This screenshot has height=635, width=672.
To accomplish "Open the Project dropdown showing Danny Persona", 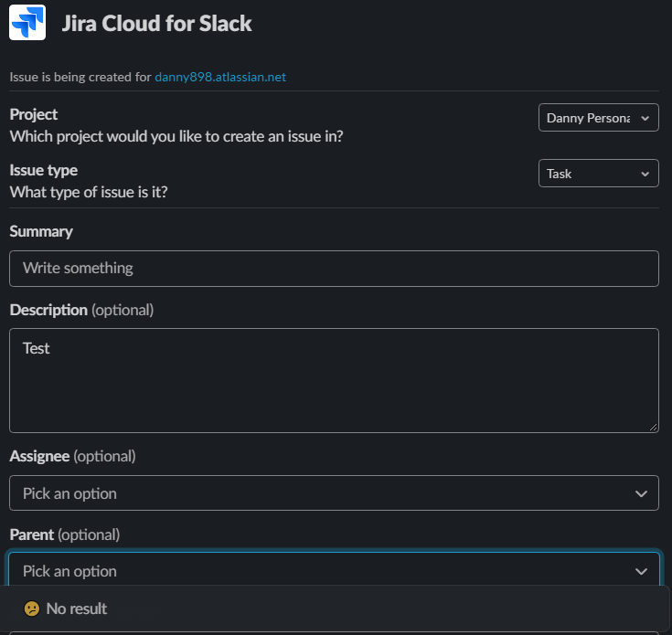I will coord(598,117).
